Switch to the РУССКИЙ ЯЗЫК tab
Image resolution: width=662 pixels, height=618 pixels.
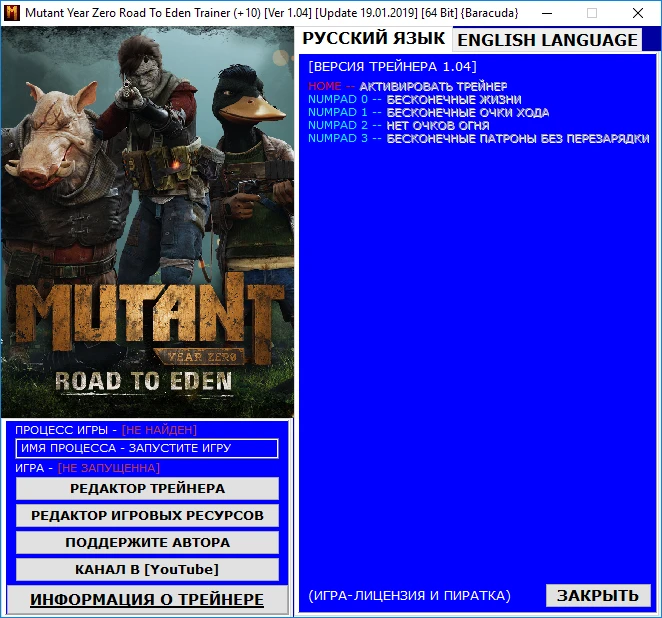374,38
